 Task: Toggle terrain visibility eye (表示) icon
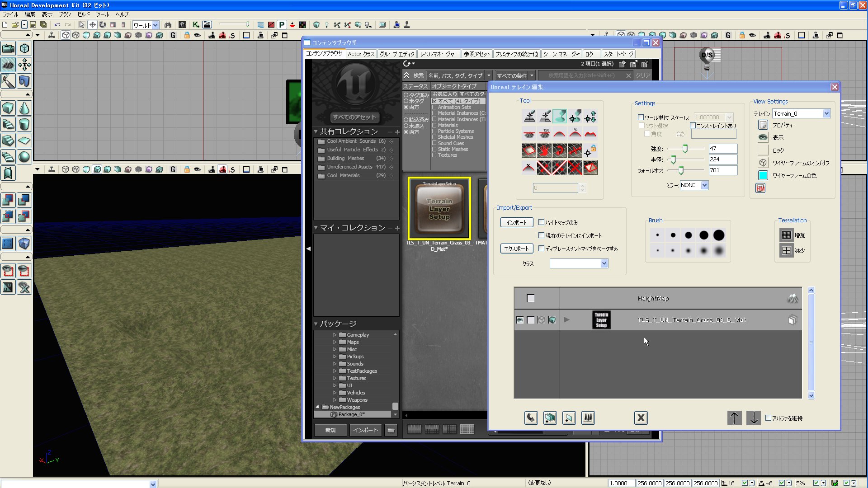click(x=763, y=137)
